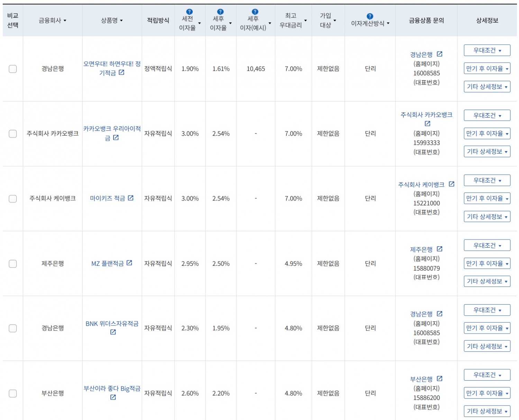Screen dimensions: 519x420
Task: Check compare box for 마이키즈 적금 row
Action: pos(13,199)
